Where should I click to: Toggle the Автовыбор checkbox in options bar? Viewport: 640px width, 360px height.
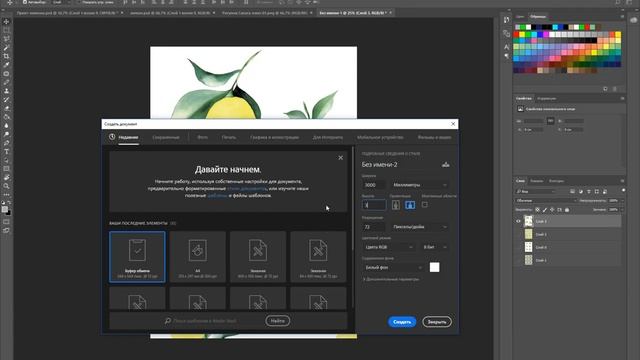(25, 2)
